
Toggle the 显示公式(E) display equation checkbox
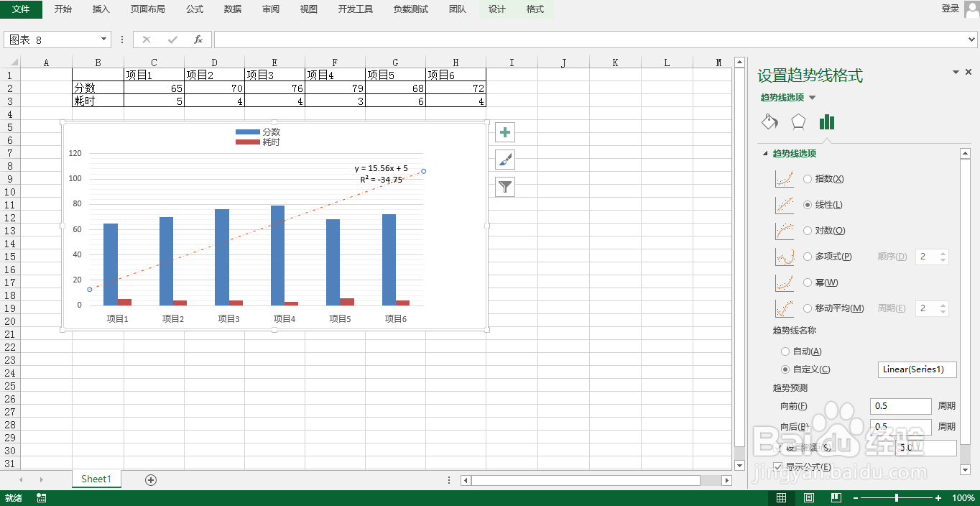pyautogui.click(x=777, y=467)
